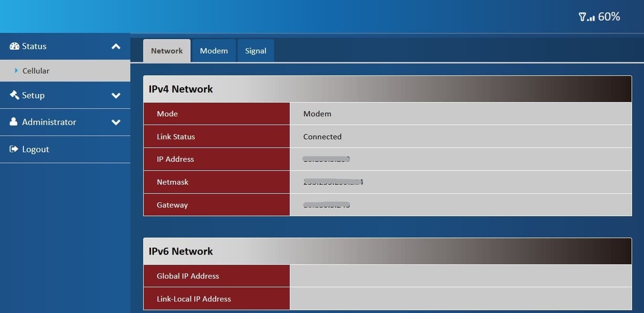Switch to the Modem tab

click(213, 51)
